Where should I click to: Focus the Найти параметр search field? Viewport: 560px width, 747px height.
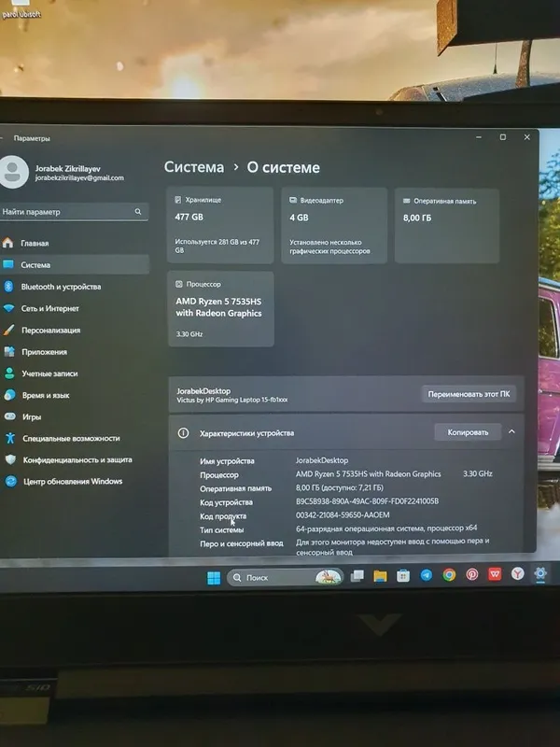74,212
